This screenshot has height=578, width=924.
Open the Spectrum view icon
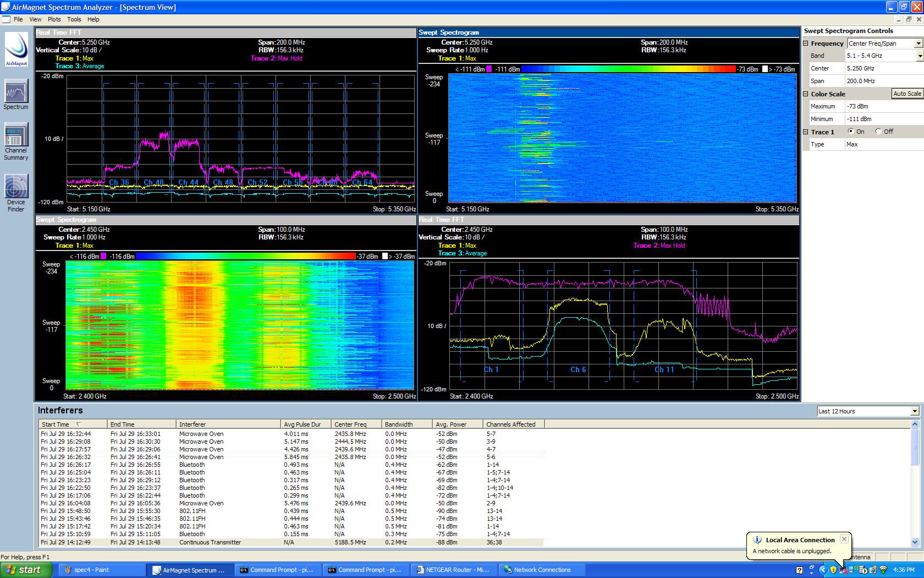(16, 92)
